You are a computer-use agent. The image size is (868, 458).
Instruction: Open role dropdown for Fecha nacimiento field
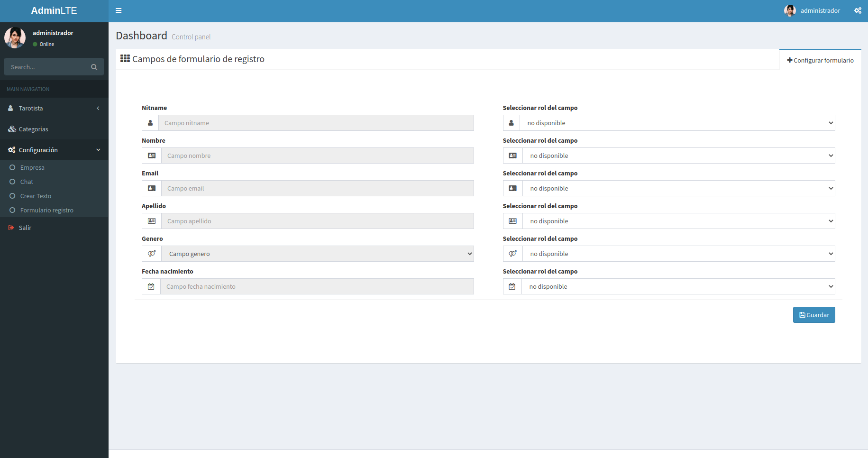(x=678, y=286)
